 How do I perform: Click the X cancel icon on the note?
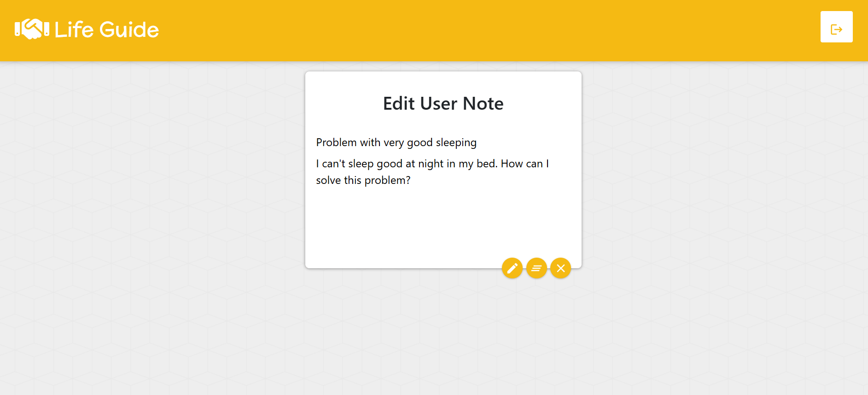pyautogui.click(x=560, y=268)
